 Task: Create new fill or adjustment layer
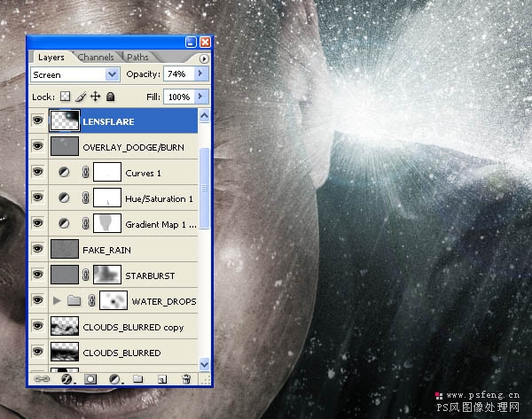pos(115,379)
